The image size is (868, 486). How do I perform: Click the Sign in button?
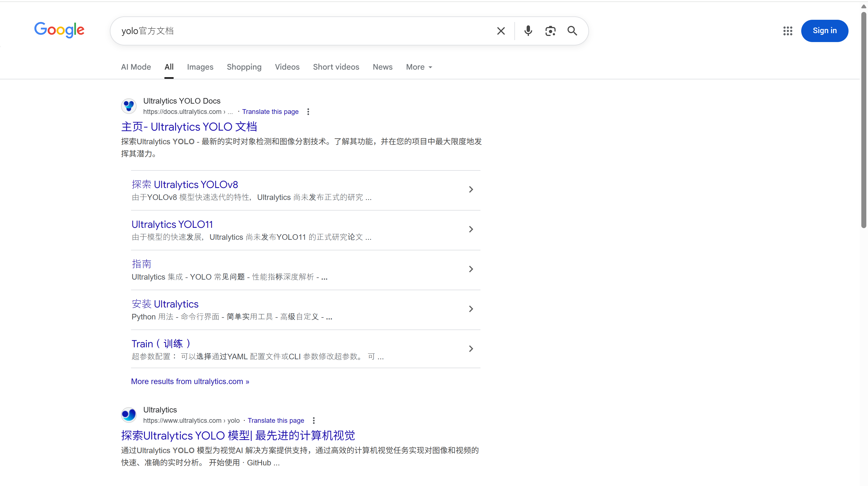pos(824,31)
